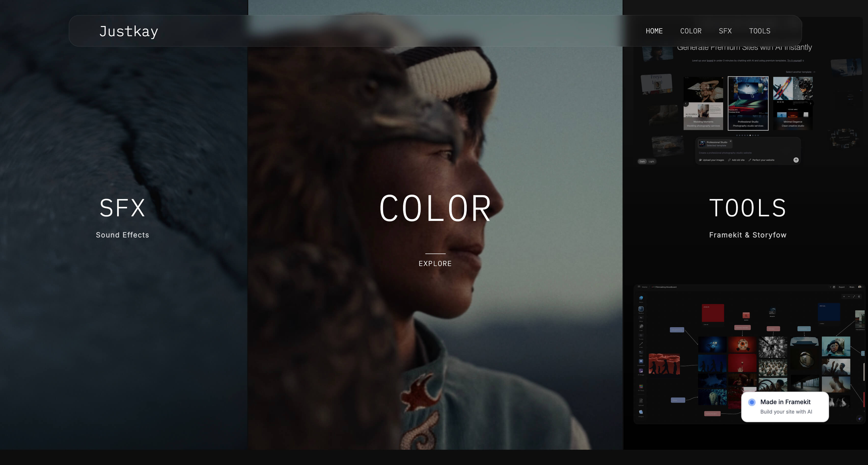Click the red folder icon on moodboard
Screen dimensions: 868x465
pos(746,316)
